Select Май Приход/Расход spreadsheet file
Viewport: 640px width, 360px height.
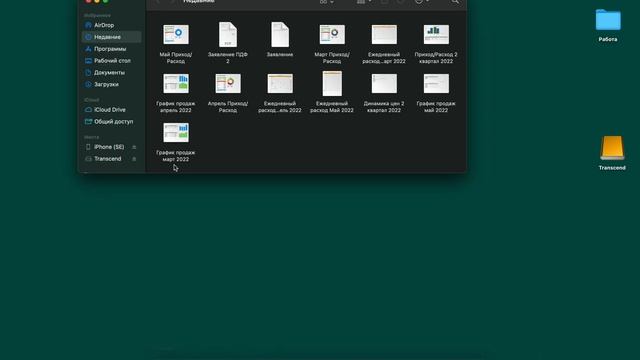tap(176, 34)
